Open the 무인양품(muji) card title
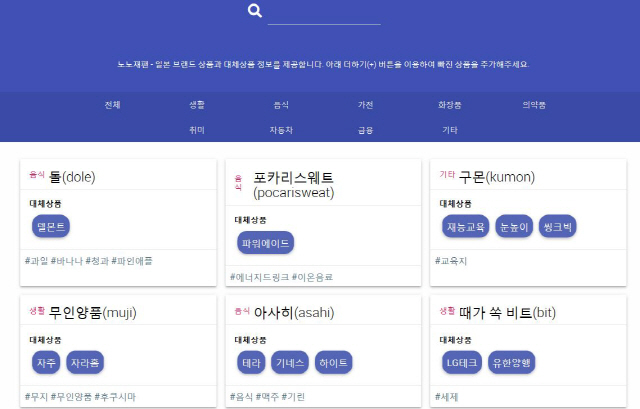The width and height of the screenshot is (640, 409). tap(93, 313)
